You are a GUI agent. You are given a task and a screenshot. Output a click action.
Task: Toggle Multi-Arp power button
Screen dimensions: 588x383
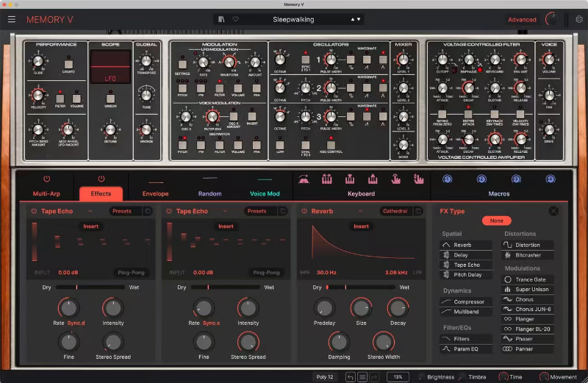[46, 179]
